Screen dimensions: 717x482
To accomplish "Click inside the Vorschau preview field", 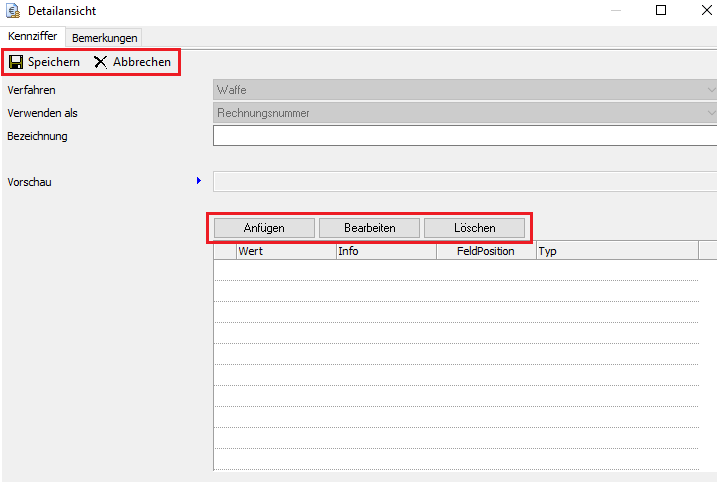I will [x=465, y=181].
